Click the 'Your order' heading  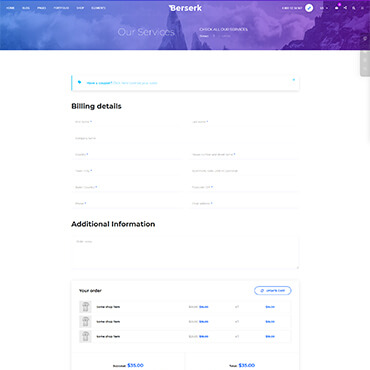point(90,291)
